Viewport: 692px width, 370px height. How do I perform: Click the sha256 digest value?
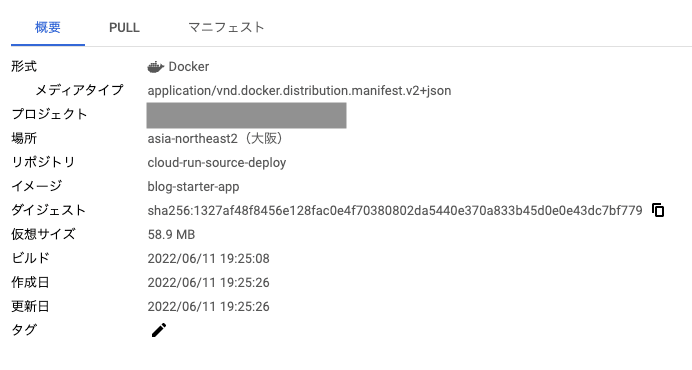click(395, 211)
